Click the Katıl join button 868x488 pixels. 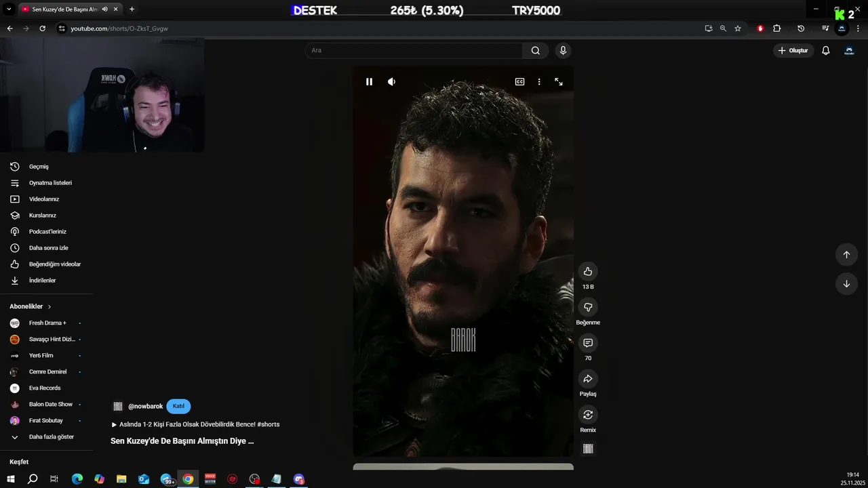click(x=178, y=407)
